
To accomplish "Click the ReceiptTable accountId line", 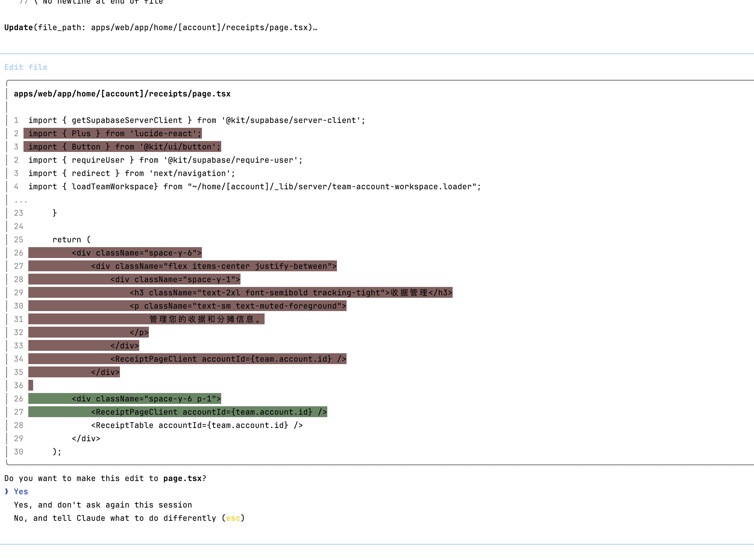I will [197, 425].
